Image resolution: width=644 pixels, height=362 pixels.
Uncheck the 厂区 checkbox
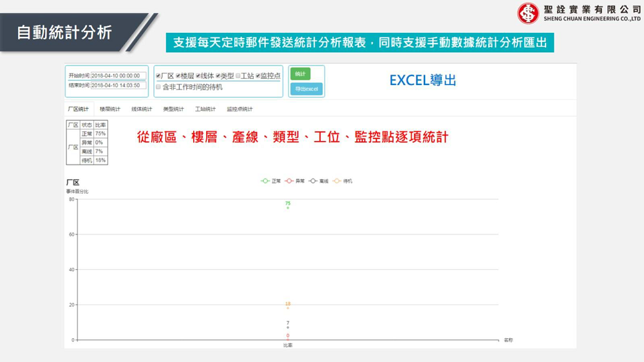point(158,76)
